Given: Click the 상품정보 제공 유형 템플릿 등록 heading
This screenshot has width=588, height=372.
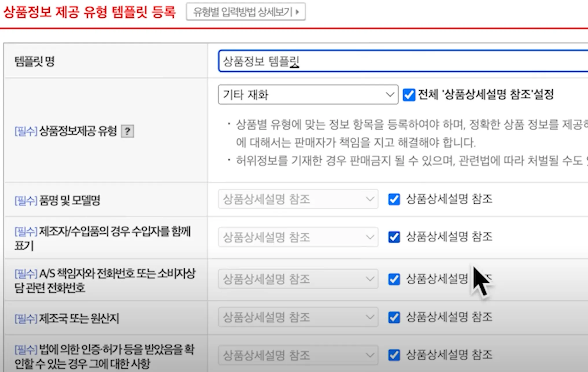Looking at the screenshot, I should click(90, 12).
